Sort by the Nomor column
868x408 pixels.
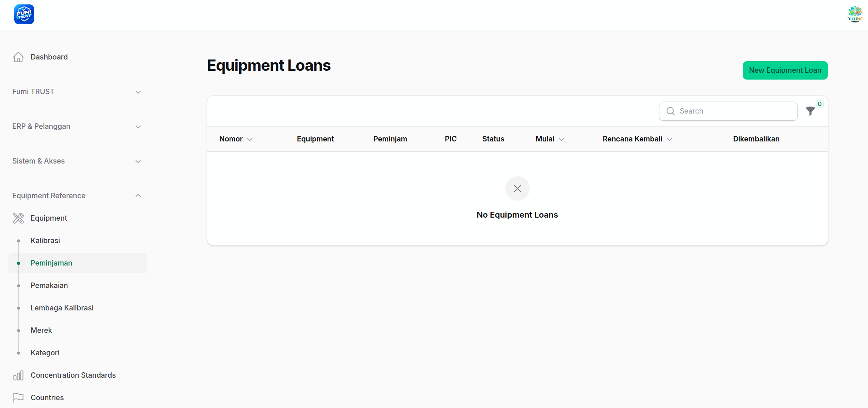click(236, 139)
